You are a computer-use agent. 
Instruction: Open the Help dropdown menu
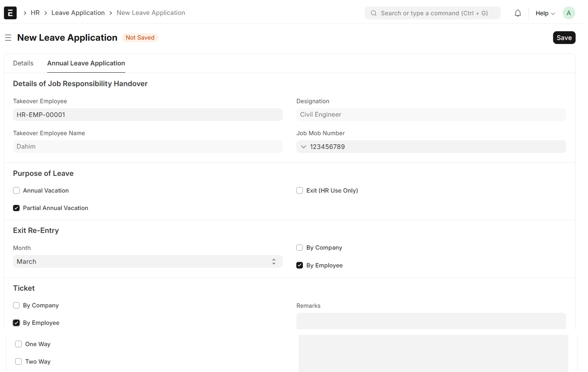coord(545,13)
